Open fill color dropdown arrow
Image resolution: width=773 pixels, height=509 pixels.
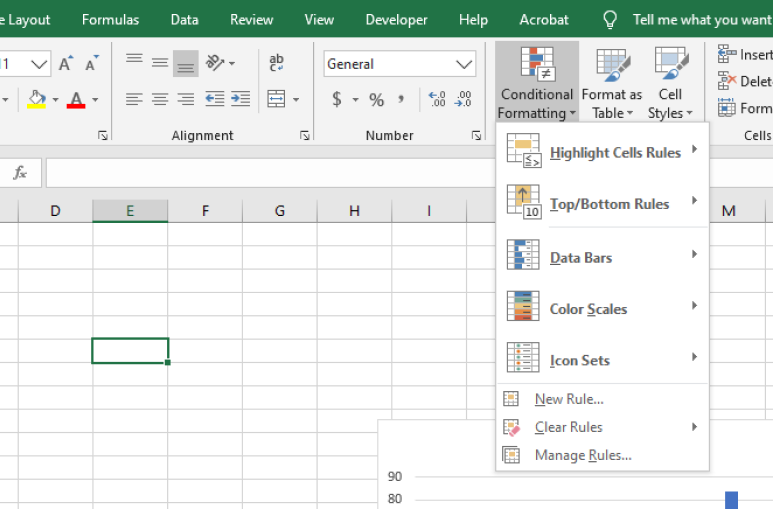click(55, 100)
